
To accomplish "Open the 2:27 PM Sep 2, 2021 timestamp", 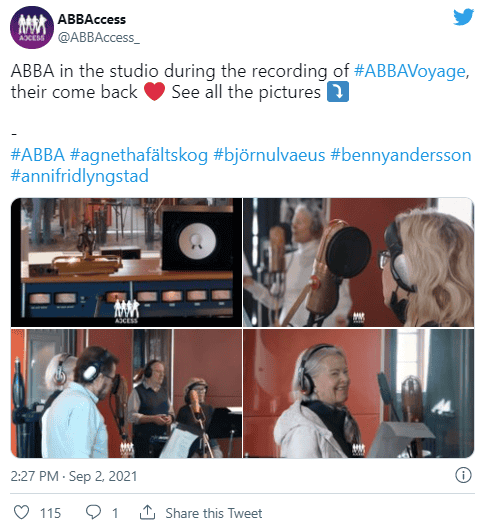I will pos(74,476).
